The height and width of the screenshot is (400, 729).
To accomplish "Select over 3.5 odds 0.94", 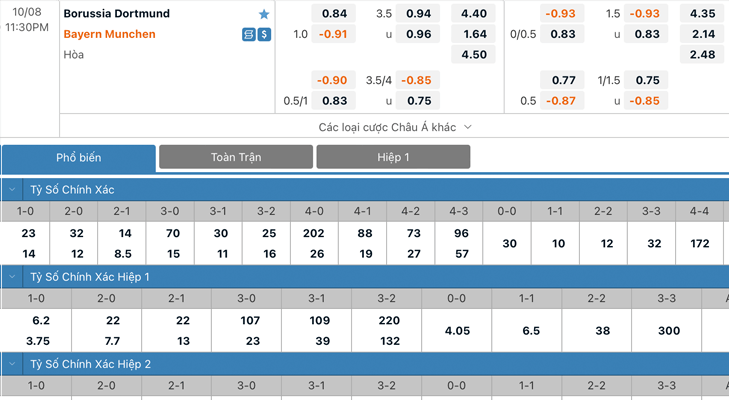I will (x=418, y=14).
